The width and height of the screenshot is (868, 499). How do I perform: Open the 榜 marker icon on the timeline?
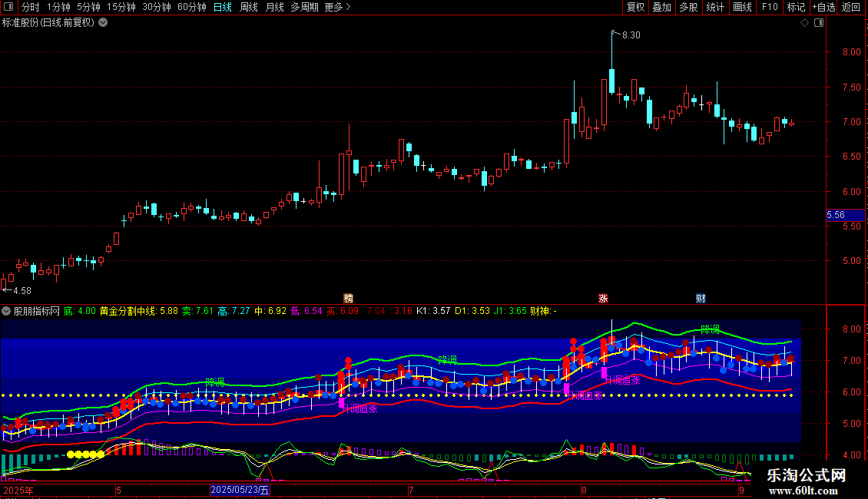[x=348, y=298]
